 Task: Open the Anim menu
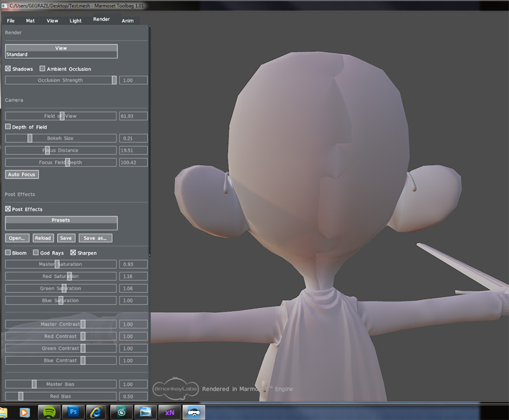coord(128,21)
